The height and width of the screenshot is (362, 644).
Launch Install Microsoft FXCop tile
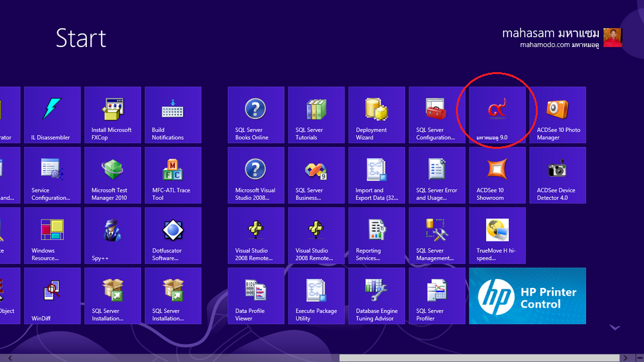(113, 115)
